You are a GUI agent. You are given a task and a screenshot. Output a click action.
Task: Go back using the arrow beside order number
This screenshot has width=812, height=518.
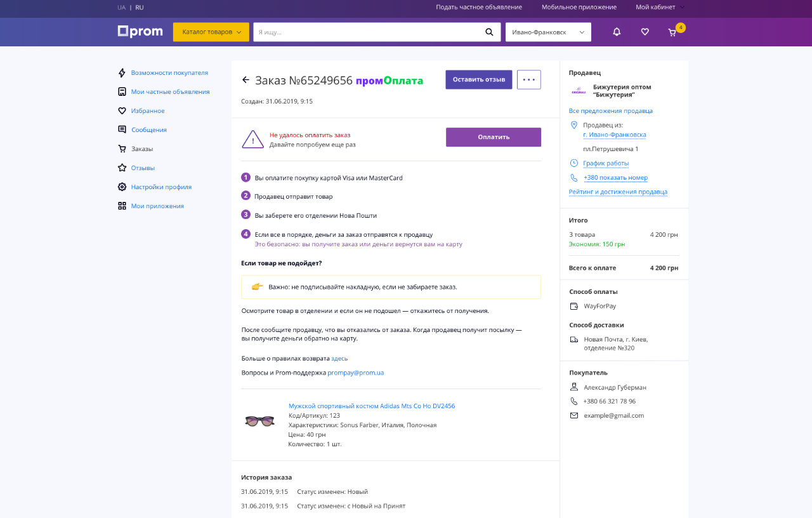(246, 80)
